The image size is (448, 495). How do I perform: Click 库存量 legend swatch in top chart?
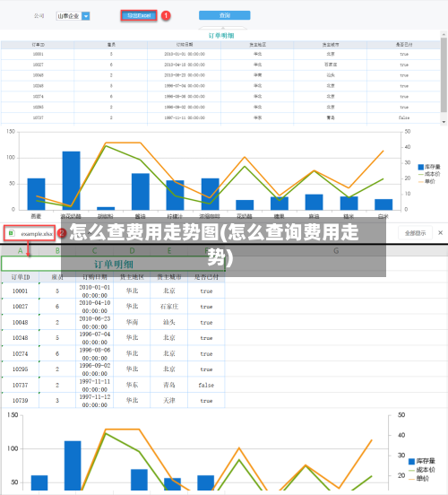tap(420, 167)
